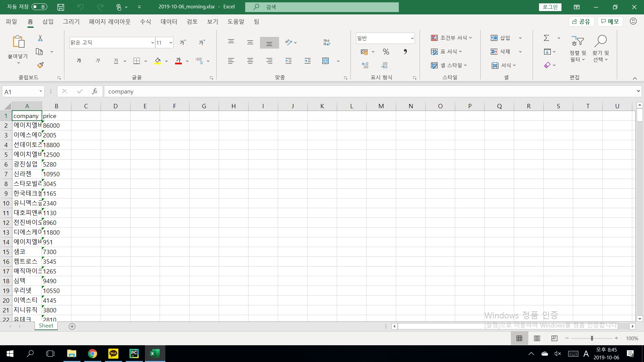Center-align text horizontally

coord(250,61)
